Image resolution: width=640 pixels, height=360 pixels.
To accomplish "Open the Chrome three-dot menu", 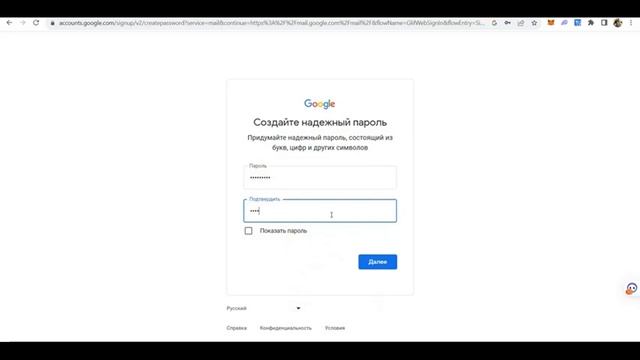I will [631, 23].
